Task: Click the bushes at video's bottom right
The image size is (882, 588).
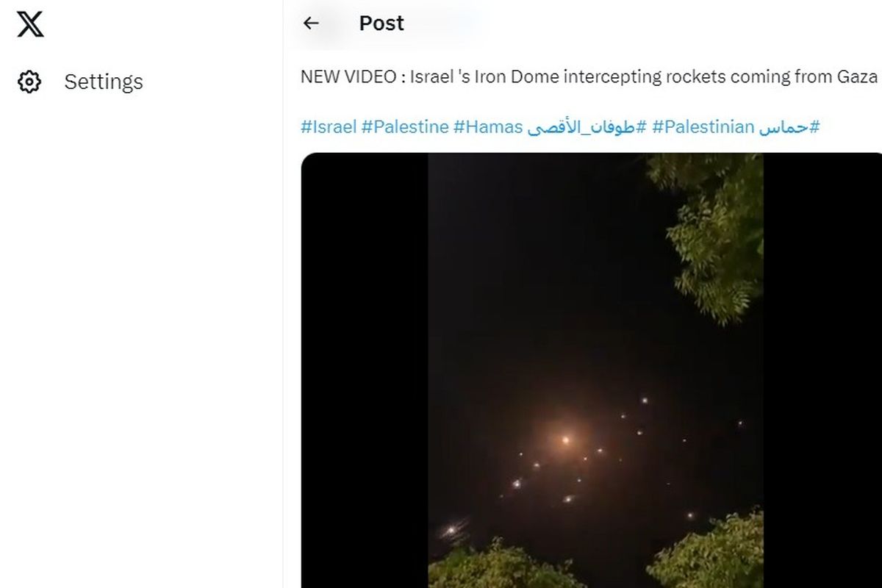Action: [707, 551]
